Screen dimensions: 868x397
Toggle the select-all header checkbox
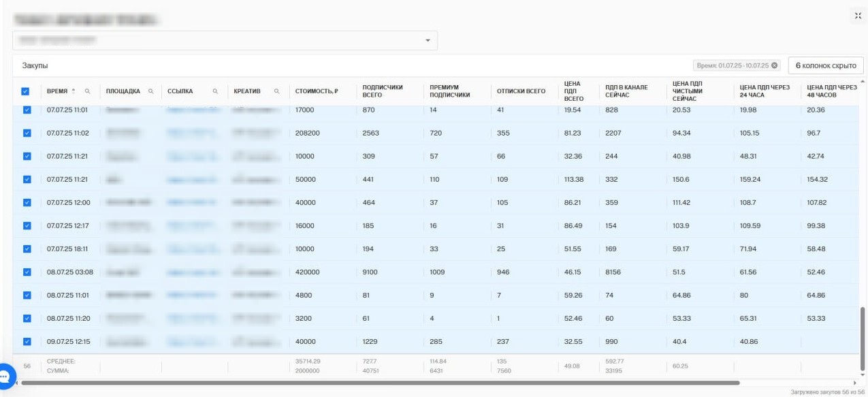(27, 91)
